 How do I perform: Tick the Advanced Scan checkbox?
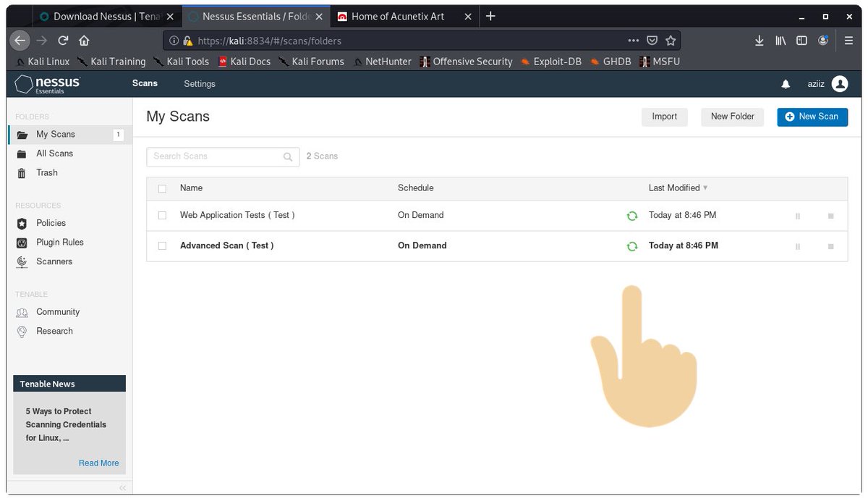tap(162, 246)
